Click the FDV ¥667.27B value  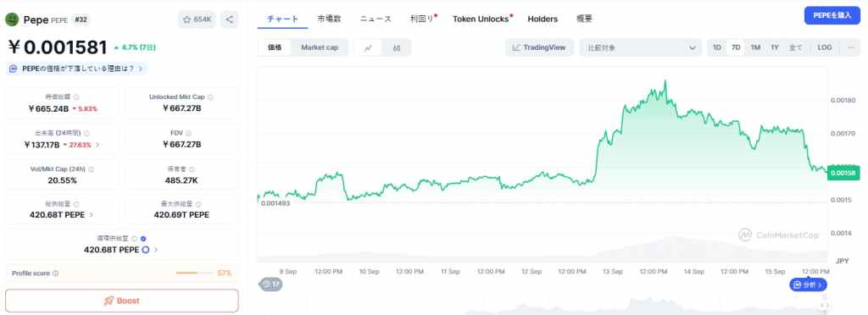click(181, 145)
